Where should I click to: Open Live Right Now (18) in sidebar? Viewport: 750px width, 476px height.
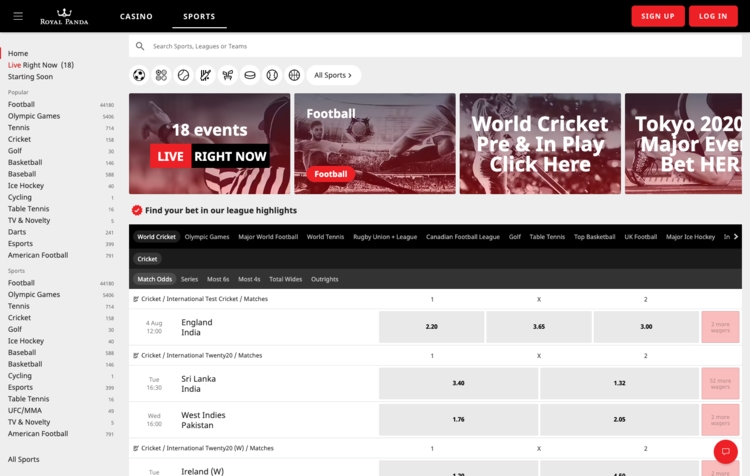[x=41, y=65]
